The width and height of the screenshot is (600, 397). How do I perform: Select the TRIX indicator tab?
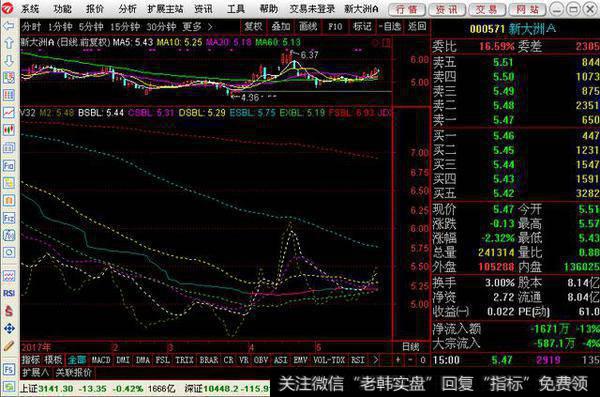coord(184,360)
